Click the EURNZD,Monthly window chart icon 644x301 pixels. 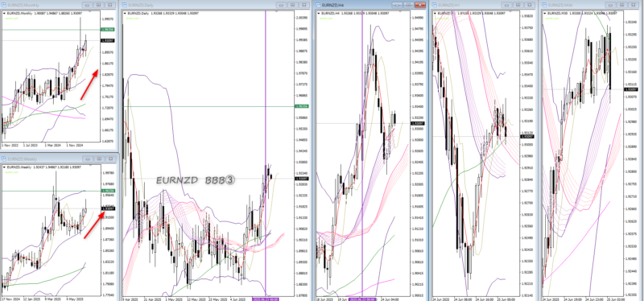tap(4, 5)
